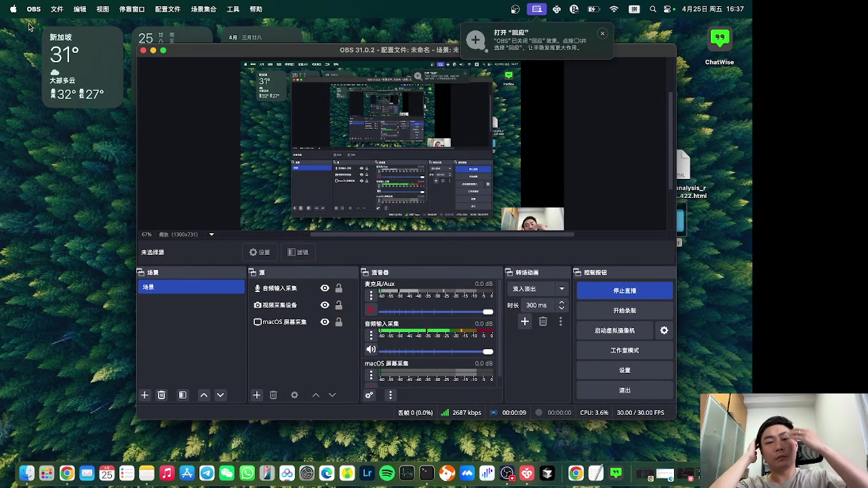Click the 300 ms duration field
This screenshot has width=868, height=488.
(x=538, y=305)
